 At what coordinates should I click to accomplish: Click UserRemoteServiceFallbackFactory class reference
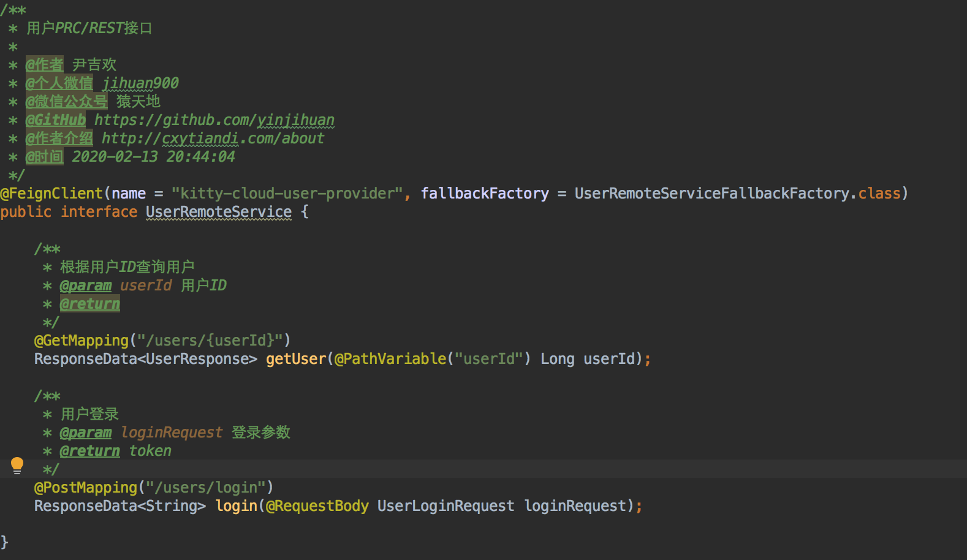pos(713,194)
